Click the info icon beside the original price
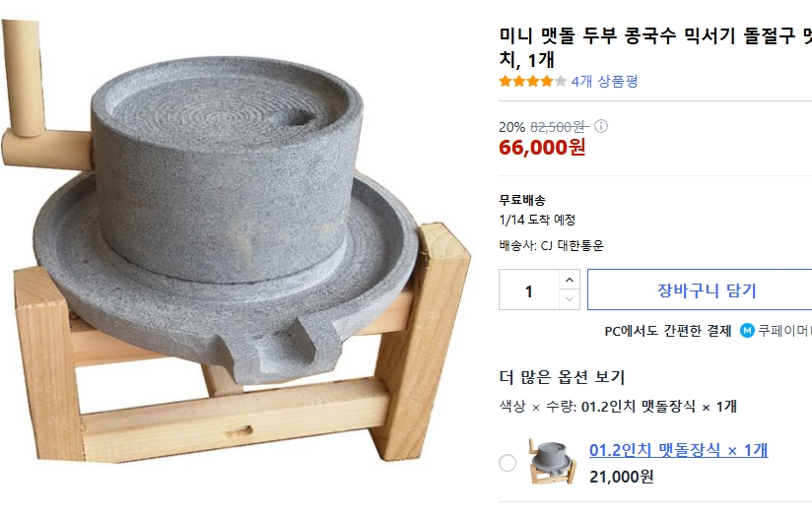This screenshot has height=514, width=812. pos(601,126)
